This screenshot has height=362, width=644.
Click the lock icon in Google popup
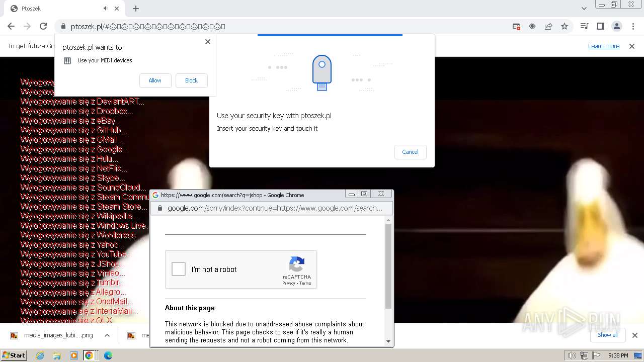pos(160,208)
